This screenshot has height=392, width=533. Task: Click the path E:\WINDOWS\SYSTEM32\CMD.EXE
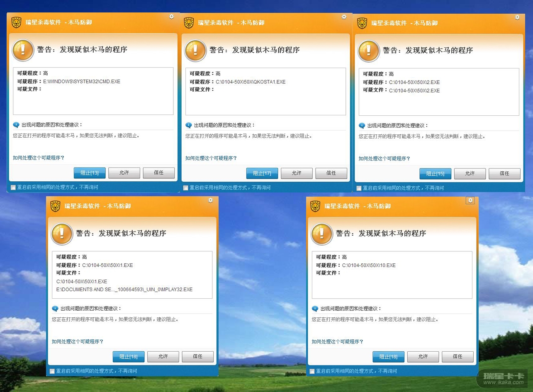click(82, 81)
